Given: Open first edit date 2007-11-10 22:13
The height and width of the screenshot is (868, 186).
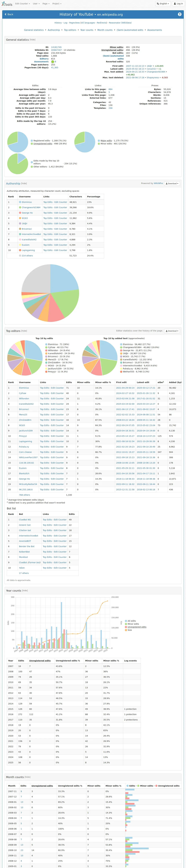Looking at the screenshot, I should point(135,66).
